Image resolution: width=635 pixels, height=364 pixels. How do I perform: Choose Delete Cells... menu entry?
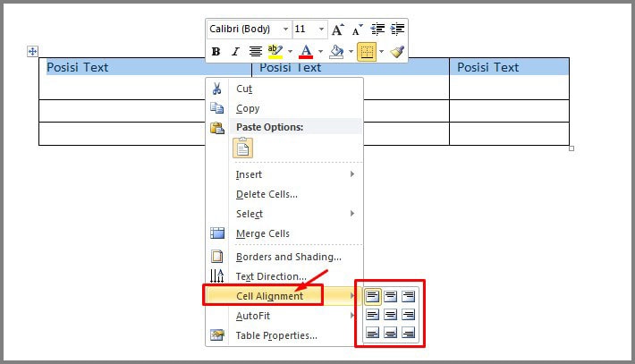284,194
